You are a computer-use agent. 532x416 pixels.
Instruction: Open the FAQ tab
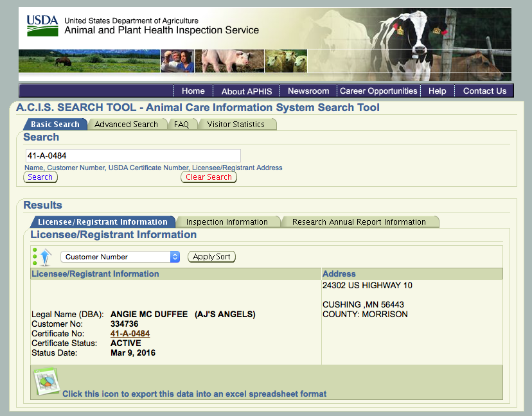(x=182, y=125)
